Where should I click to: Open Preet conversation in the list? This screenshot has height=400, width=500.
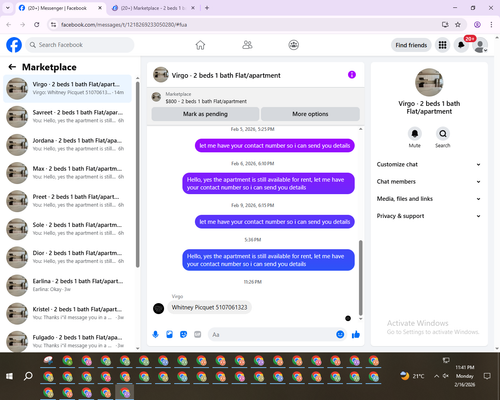click(67, 201)
